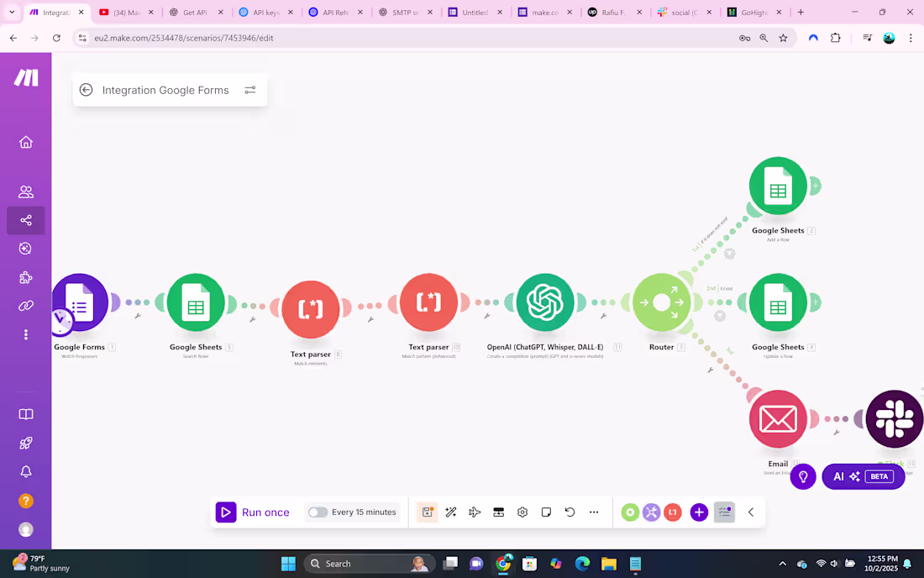Enable the Every 15 minutes scheduling toggle

[x=318, y=512]
